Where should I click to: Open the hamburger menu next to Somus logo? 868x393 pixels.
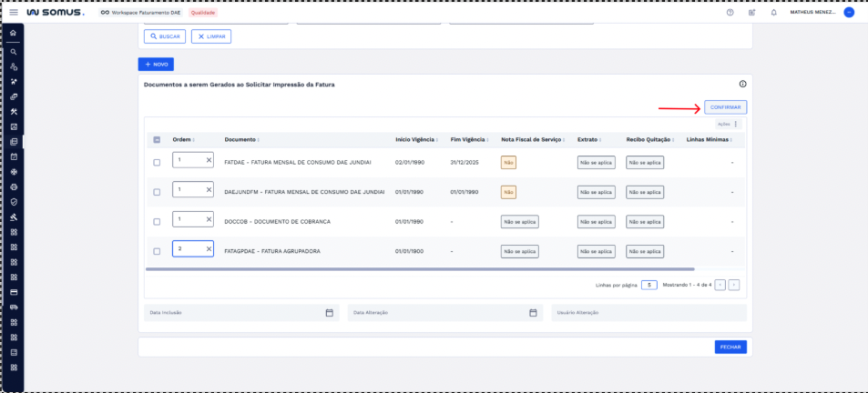[x=14, y=13]
